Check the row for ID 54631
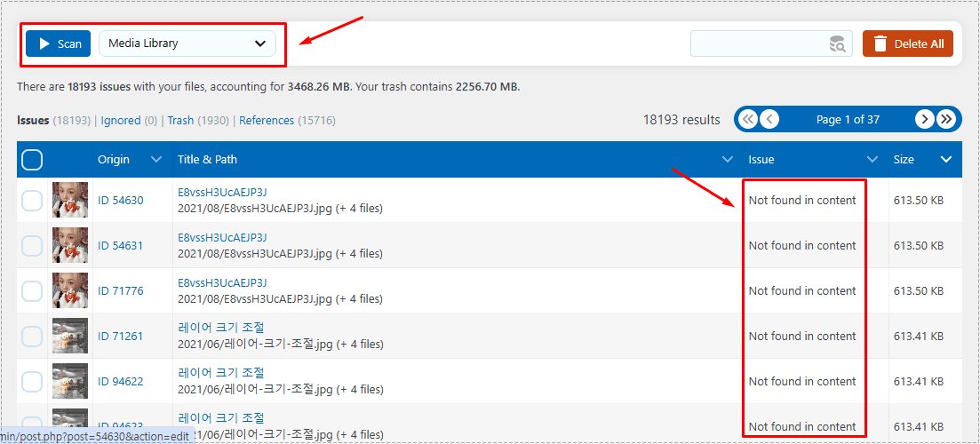 [32, 246]
